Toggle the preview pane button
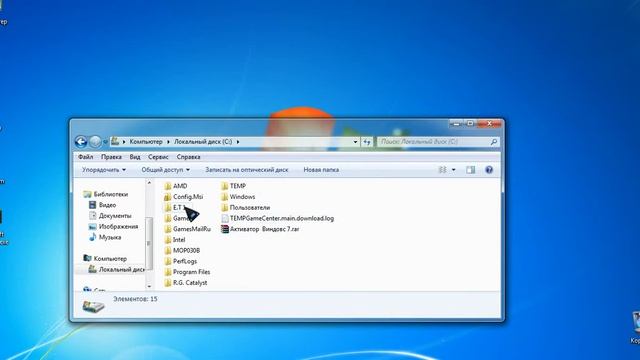Image resolution: width=640 pixels, height=360 pixels. point(471,170)
